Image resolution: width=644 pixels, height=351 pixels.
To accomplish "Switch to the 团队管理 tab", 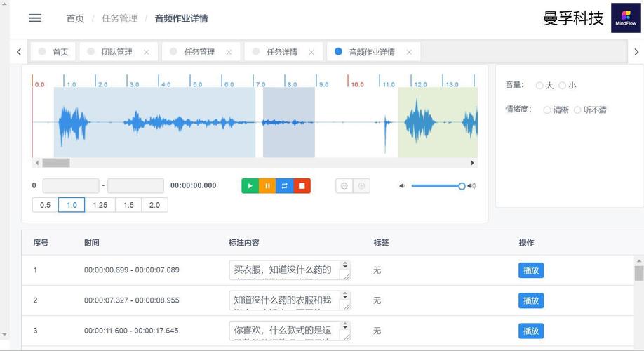I will point(117,52).
